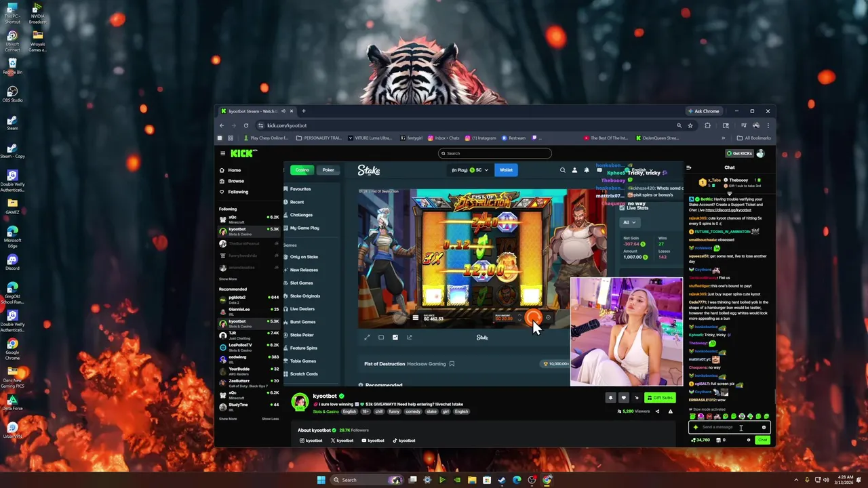Click the Kick search field
The image size is (868, 488).
coord(494,153)
